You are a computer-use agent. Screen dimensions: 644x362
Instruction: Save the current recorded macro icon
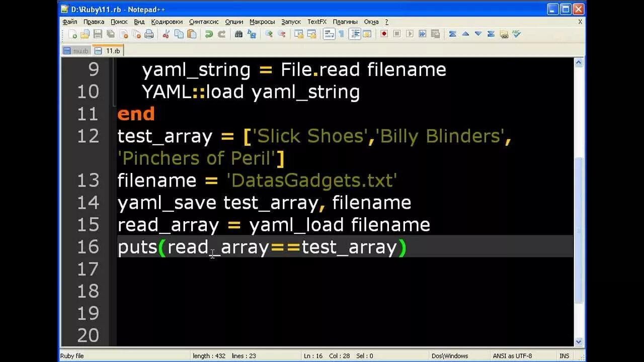[x=435, y=34]
